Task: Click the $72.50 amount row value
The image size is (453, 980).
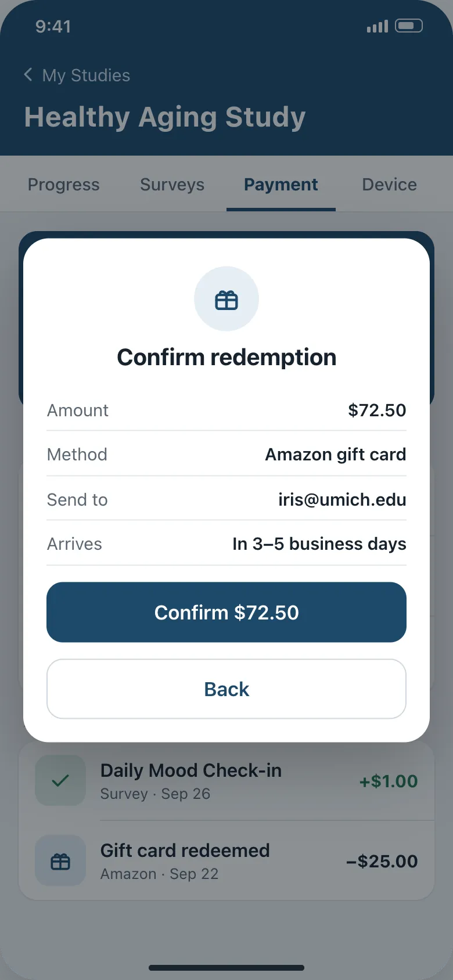Action: [377, 410]
